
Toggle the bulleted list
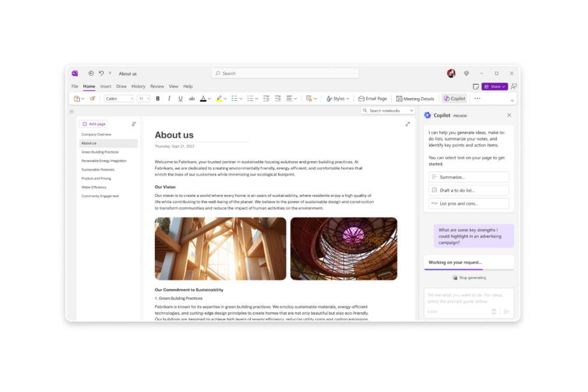[235, 98]
